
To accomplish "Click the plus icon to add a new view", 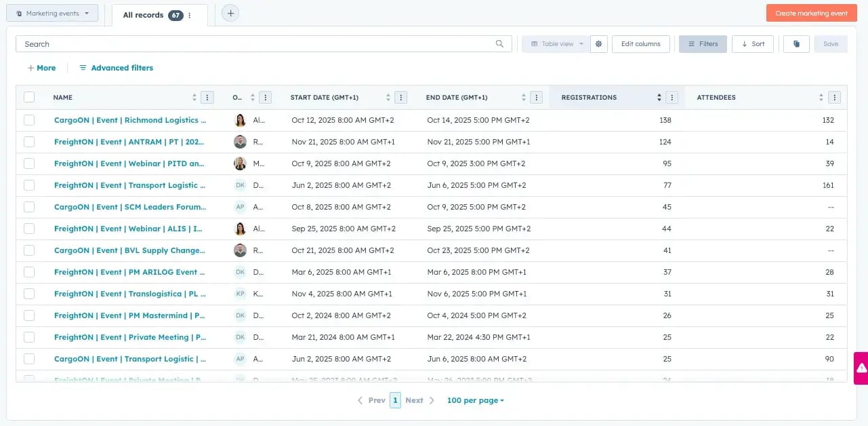I will click(230, 13).
